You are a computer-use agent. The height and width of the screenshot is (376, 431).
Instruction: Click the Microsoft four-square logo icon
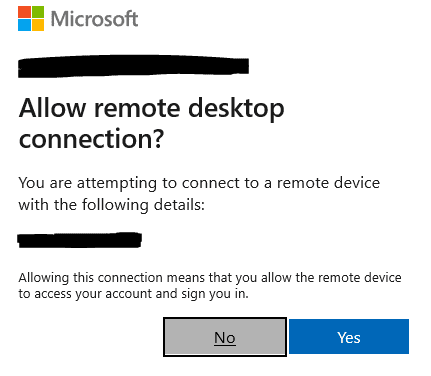point(31,19)
